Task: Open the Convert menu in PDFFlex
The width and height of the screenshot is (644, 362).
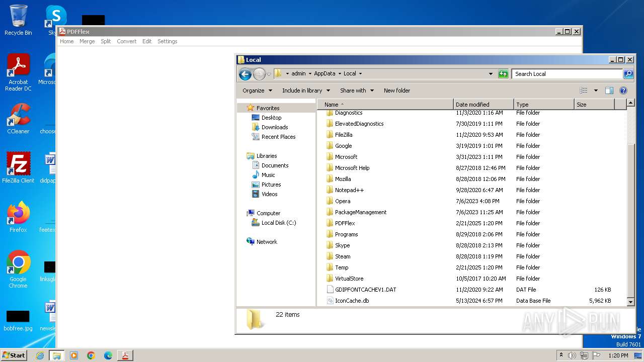Action: tap(127, 41)
